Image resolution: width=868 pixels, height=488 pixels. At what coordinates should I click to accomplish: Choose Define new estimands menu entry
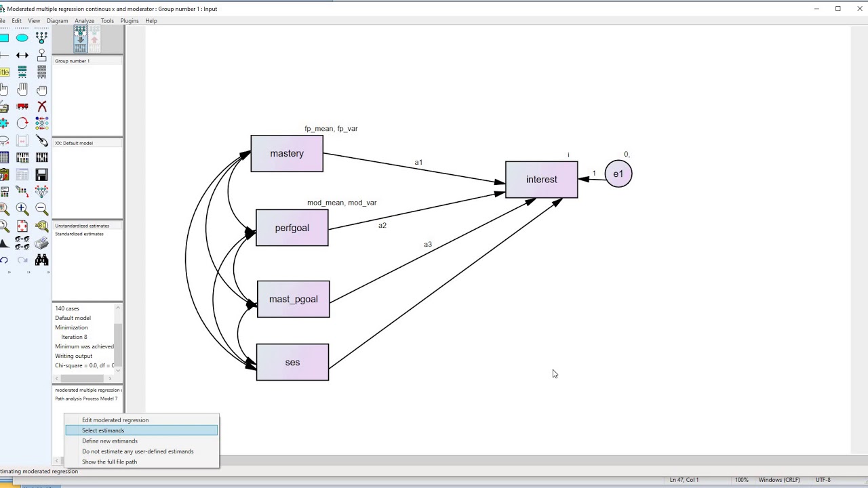pyautogui.click(x=142, y=441)
